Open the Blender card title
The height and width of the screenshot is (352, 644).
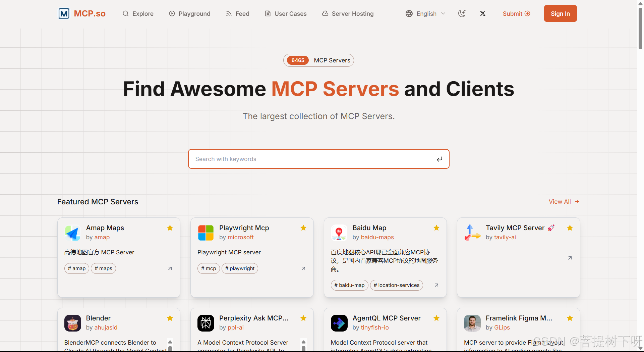pos(98,318)
